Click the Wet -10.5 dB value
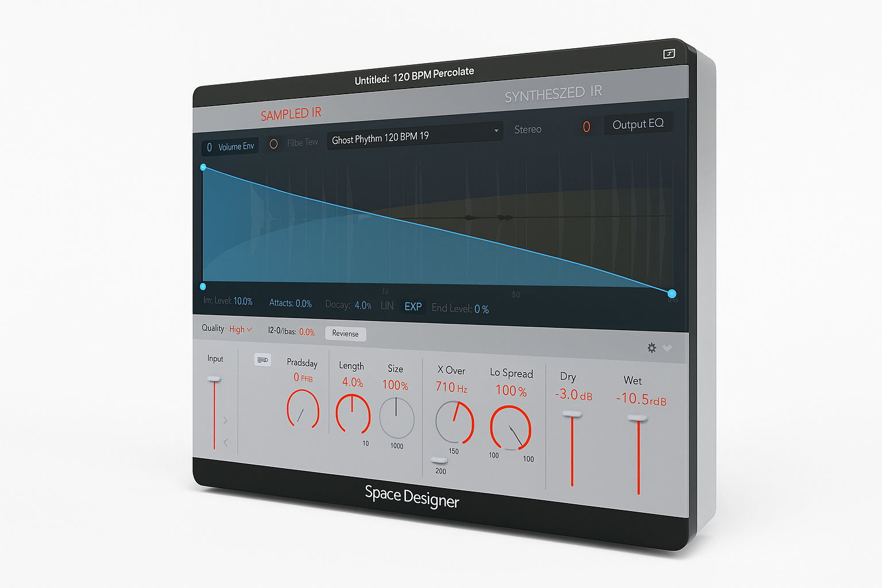Image resolution: width=882 pixels, height=588 pixels. tap(641, 399)
